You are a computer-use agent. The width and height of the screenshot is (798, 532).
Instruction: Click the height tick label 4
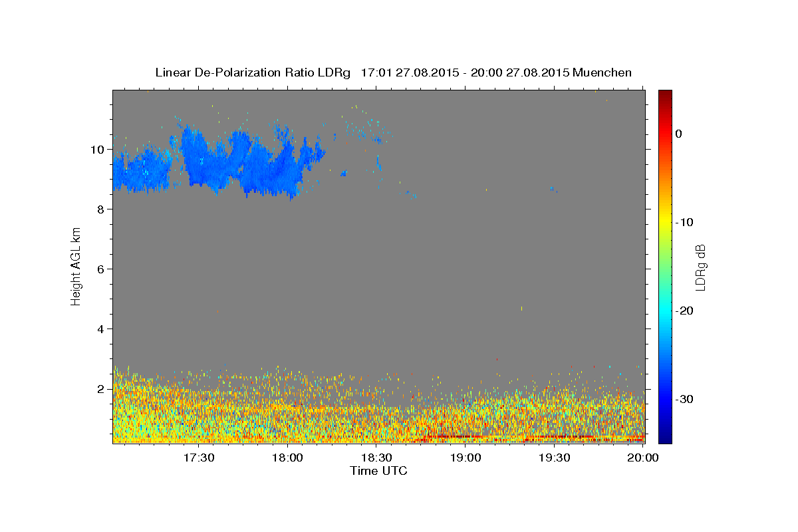99,329
